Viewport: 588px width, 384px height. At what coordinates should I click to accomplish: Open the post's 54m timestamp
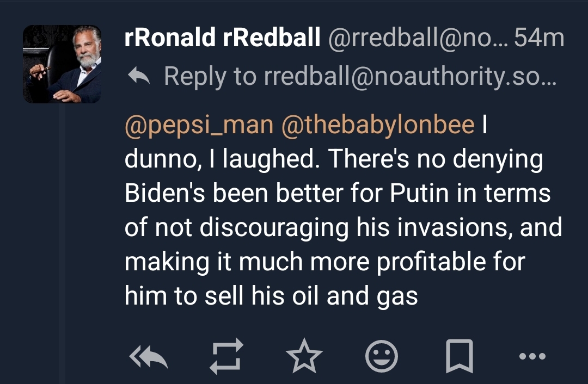click(539, 39)
